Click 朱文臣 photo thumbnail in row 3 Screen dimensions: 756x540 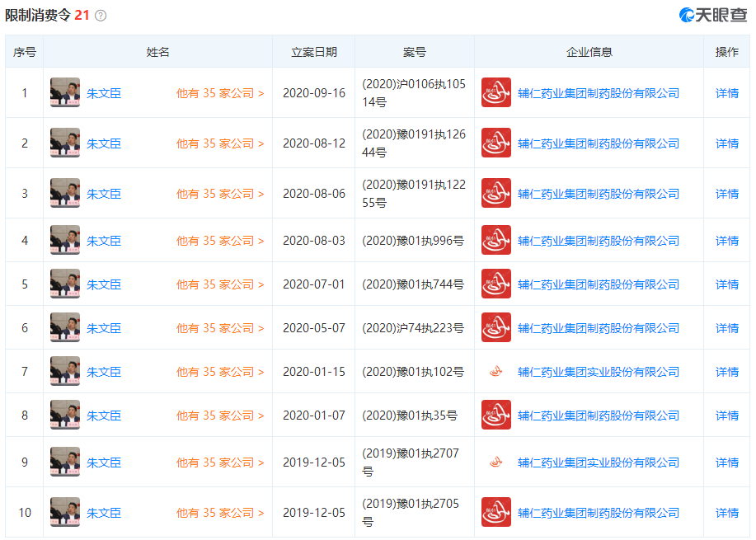tap(65, 194)
